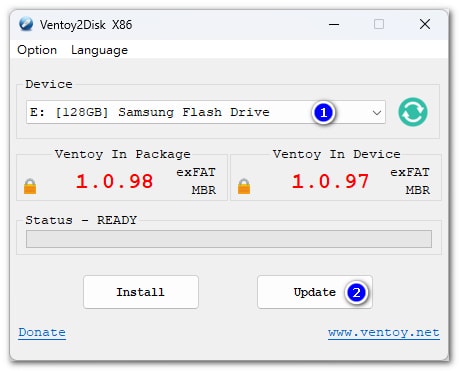
Task: Click the green refresh devices icon
Action: click(413, 112)
